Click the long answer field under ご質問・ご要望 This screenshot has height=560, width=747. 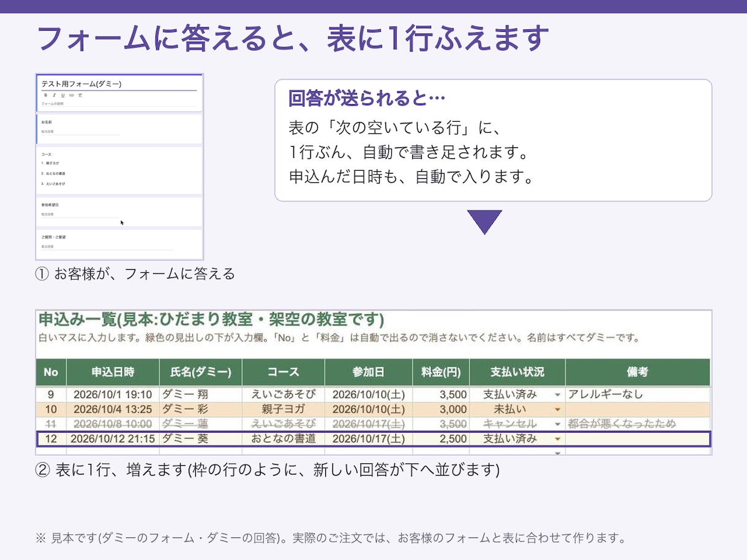coord(107,247)
